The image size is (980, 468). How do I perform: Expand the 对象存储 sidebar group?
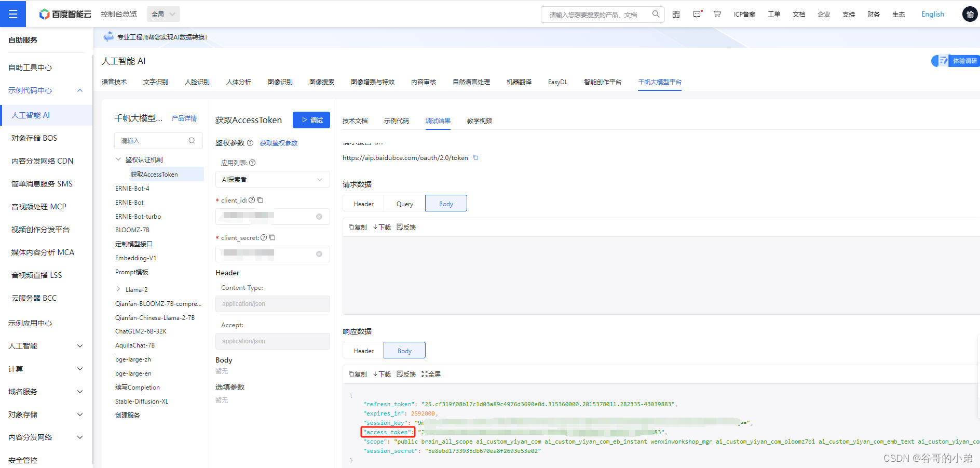80,414
